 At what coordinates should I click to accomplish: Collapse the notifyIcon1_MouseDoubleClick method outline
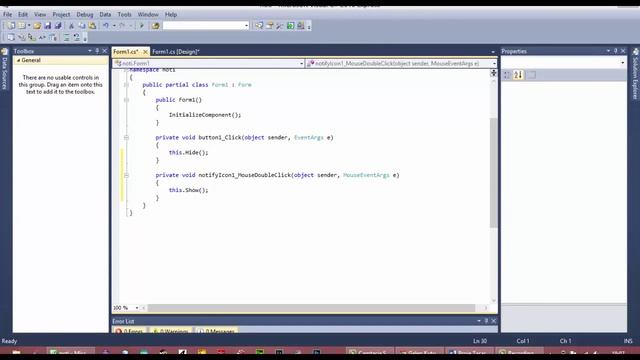(126, 175)
